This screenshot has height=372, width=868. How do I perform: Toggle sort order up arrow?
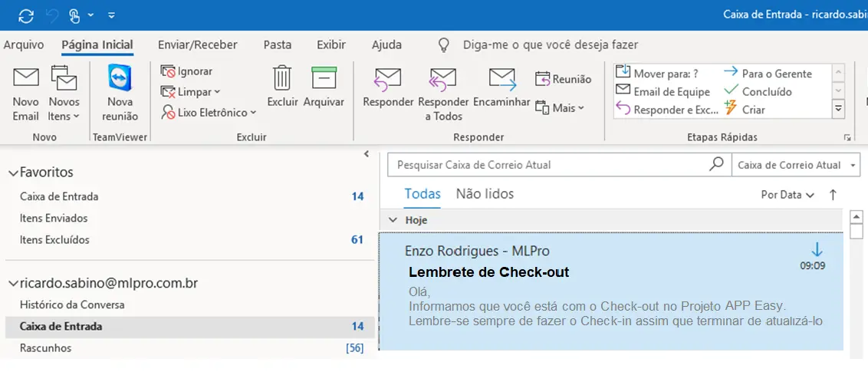click(x=833, y=195)
